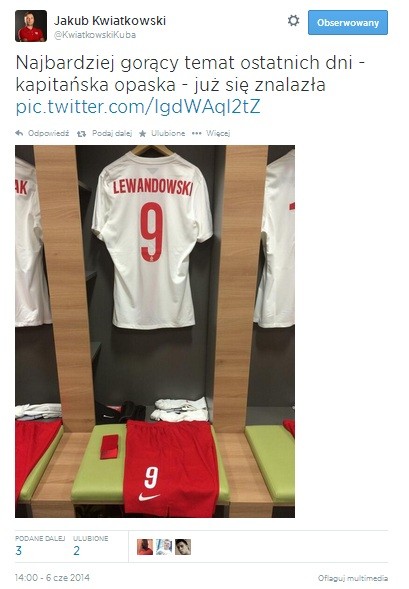Viewport: 409px width, 589px height.
Task: Select Podaj dalej to retweet
Action: (112, 133)
